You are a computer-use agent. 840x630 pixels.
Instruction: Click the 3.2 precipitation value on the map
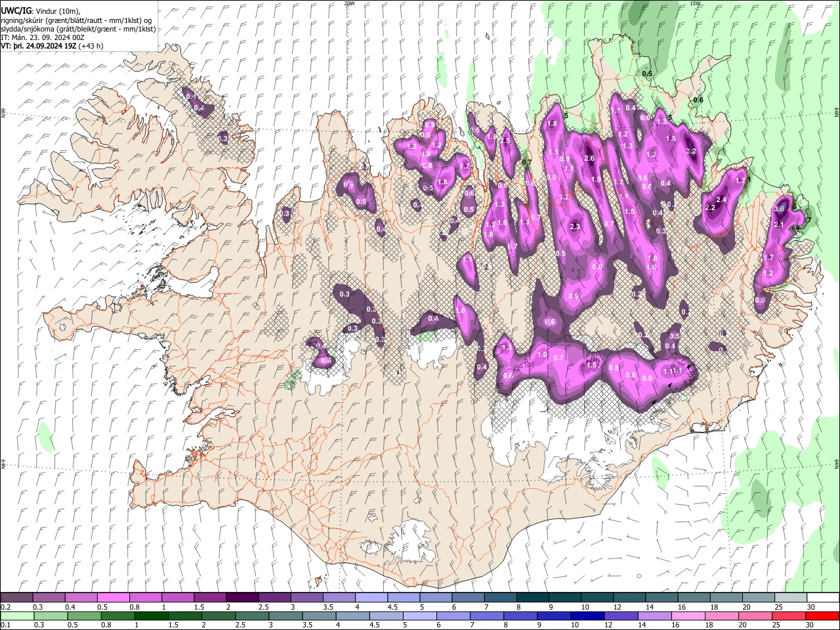(690, 151)
